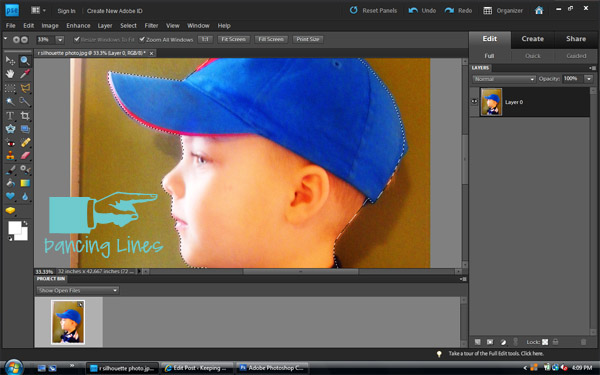The height and width of the screenshot is (375, 600).
Task: Open Project Bin panel options menu
Action: tap(463, 279)
